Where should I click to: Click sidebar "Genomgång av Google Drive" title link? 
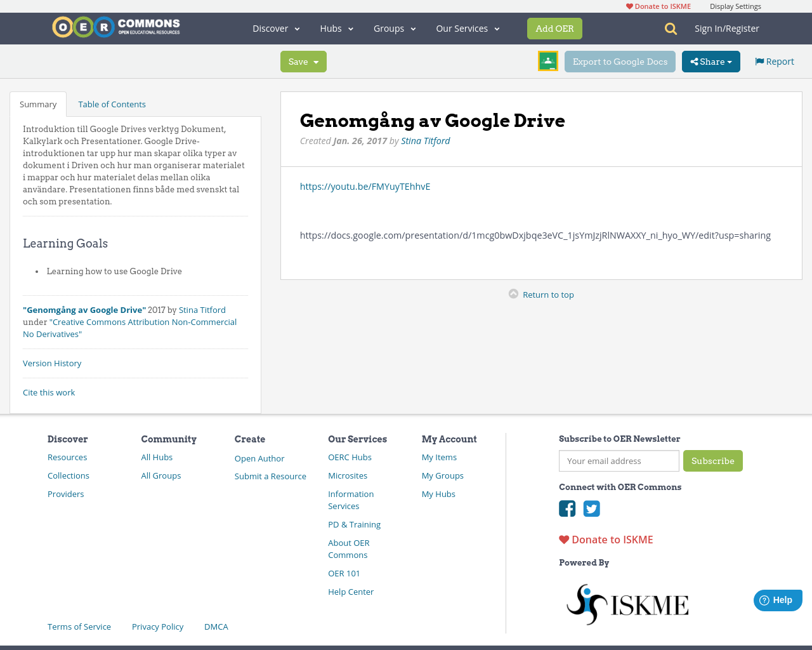tap(84, 310)
